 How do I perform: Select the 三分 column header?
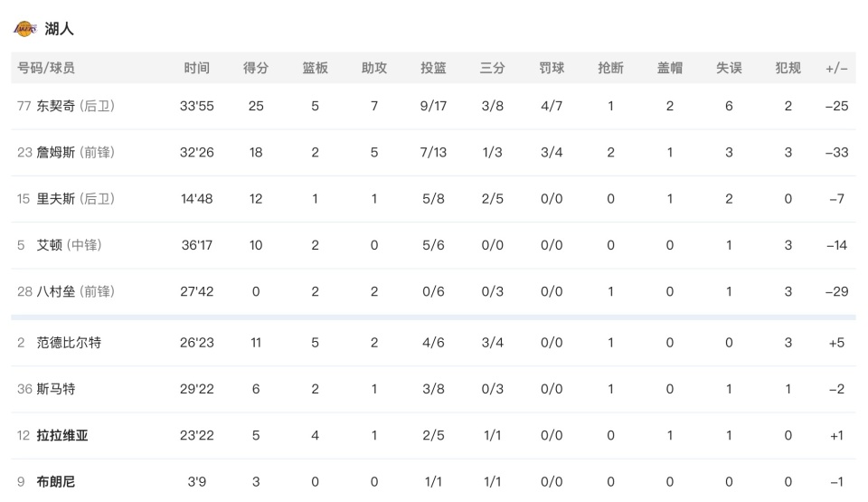[492, 68]
